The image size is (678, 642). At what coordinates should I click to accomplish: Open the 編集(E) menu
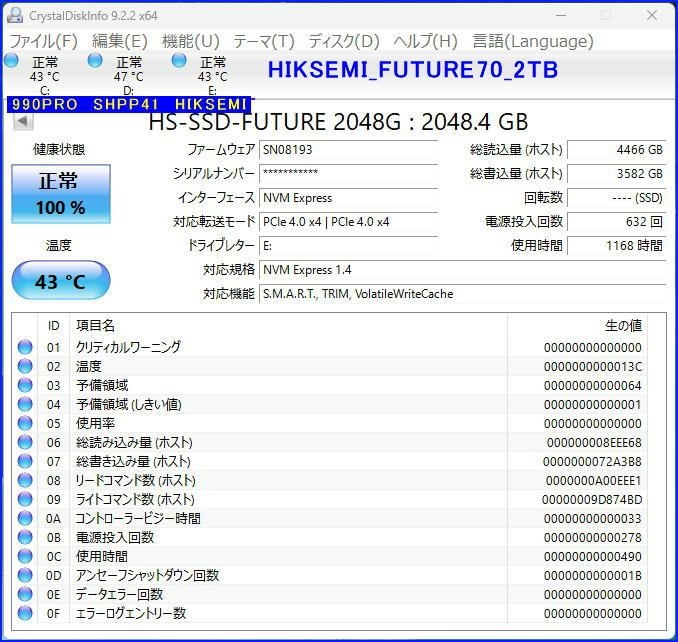[120, 42]
